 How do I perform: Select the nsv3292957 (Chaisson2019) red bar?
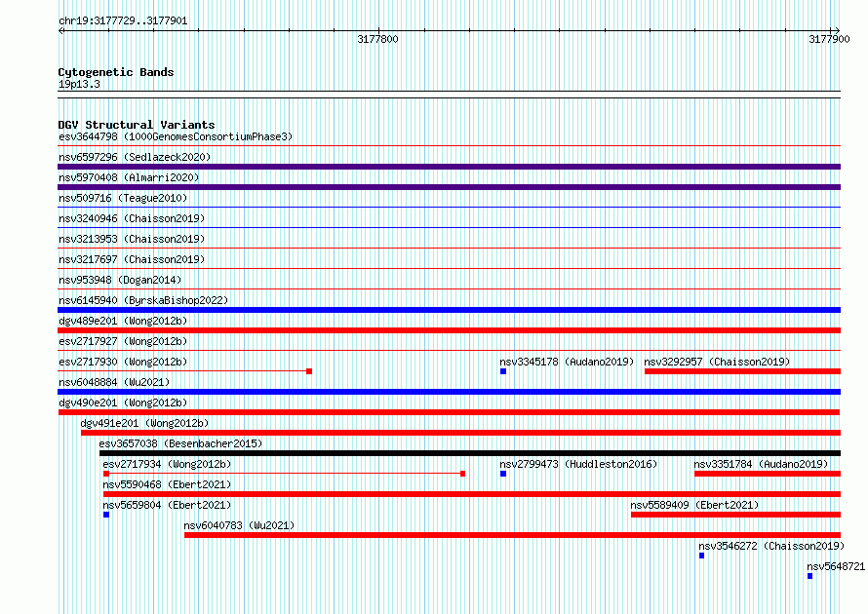click(x=742, y=371)
